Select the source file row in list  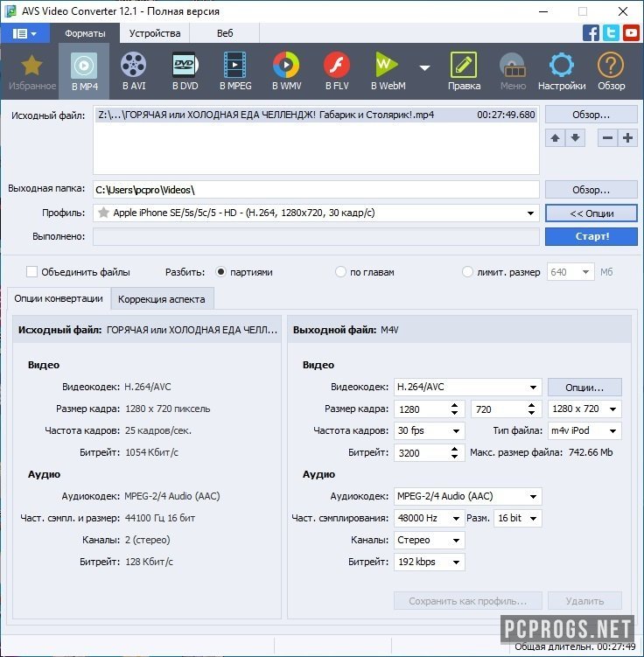[316, 115]
